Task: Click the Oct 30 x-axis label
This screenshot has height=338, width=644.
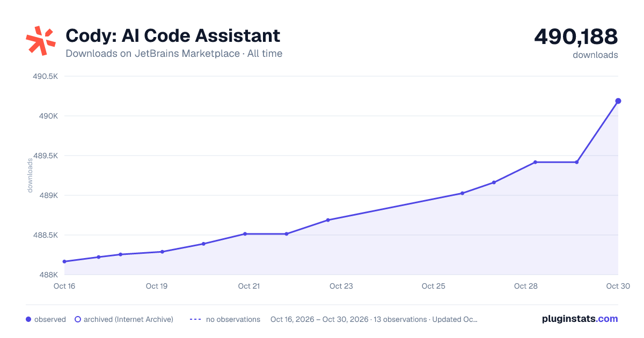Action: 618,286
